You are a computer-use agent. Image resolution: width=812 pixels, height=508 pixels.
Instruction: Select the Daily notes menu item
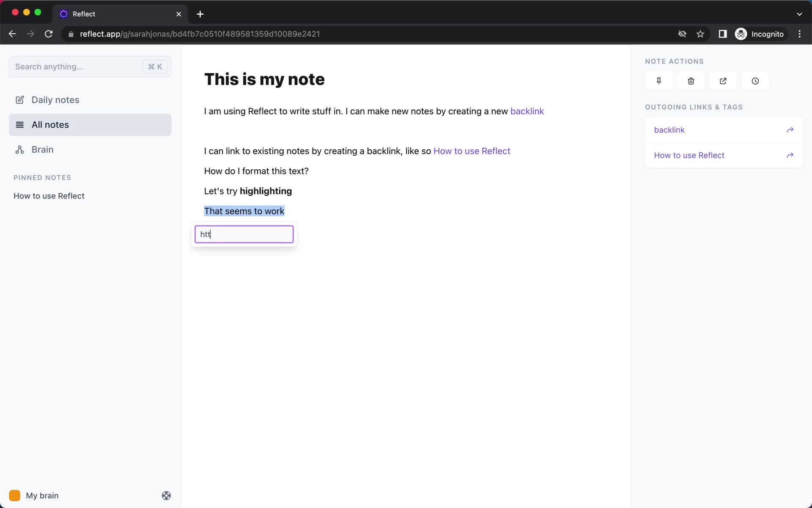[55, 99]
